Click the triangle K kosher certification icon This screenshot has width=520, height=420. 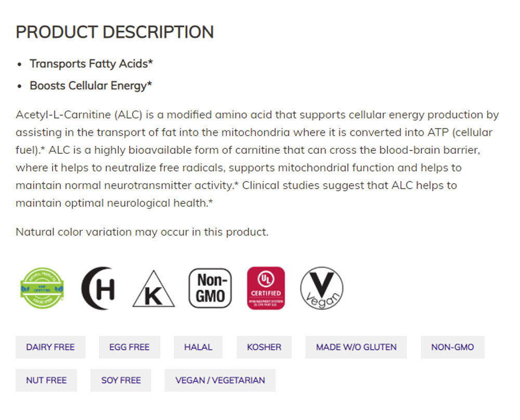coord(153,290)
